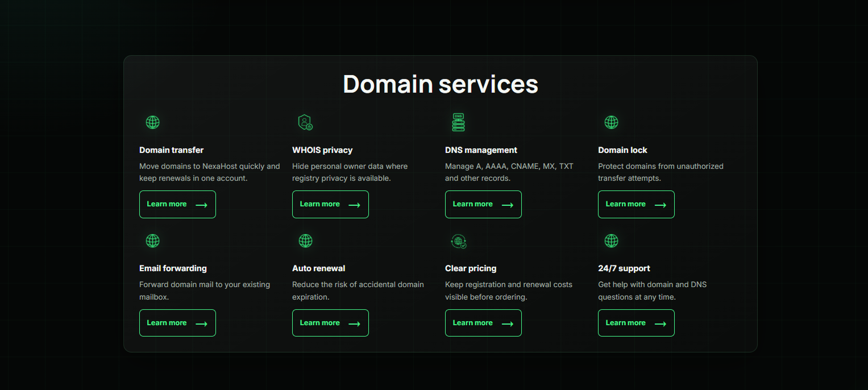
Task: Open Learn more under Email forwarding
Action: 177,323
